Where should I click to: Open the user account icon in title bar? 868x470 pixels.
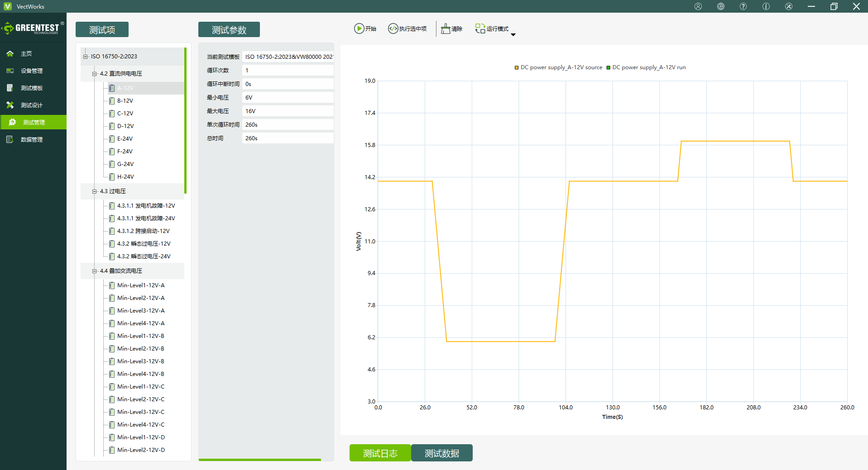(x=698, y=6)
